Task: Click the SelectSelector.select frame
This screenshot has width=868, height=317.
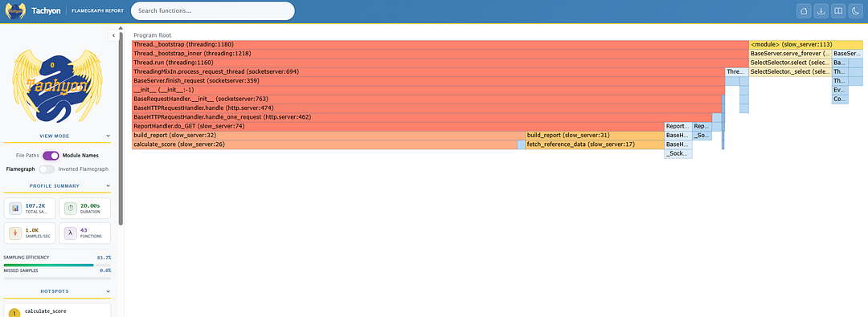Action: (790, 63)
